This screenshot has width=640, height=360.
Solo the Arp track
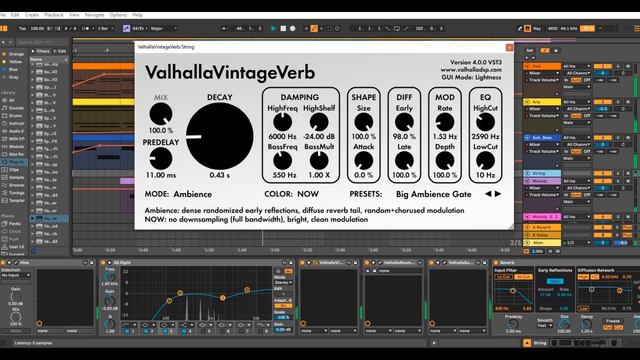[618, 102]
